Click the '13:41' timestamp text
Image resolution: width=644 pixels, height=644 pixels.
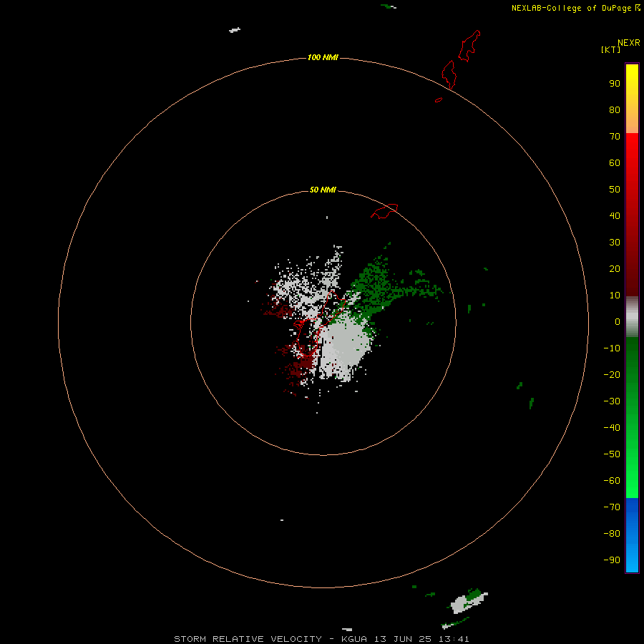[454, 639]
